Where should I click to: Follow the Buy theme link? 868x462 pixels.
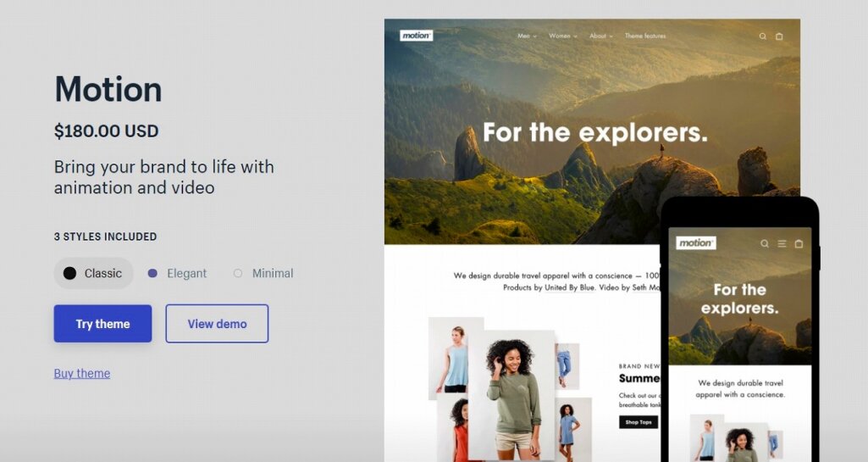click(82, 373)
